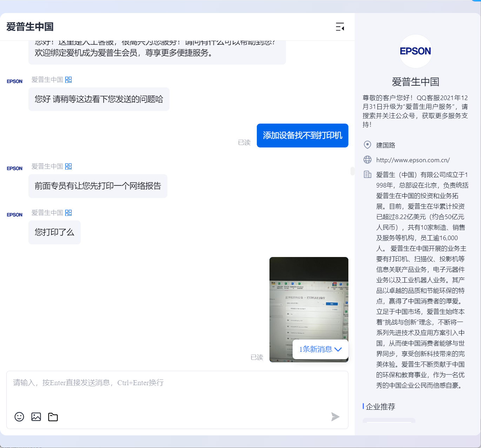Click the '您好 请稍等这边看下您发送的问题哈' message

pyautogui.click(x=99, y=99)
